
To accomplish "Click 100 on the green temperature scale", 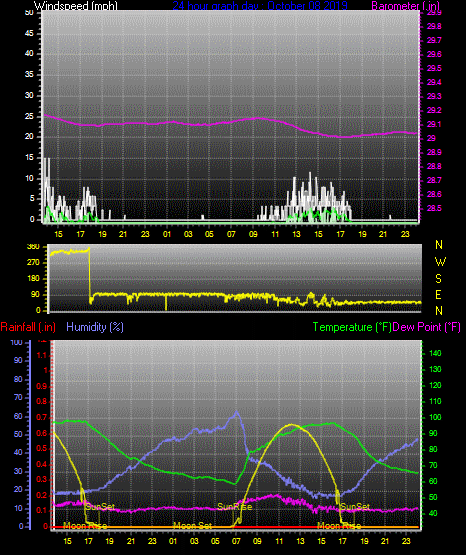I will [435, 417].
